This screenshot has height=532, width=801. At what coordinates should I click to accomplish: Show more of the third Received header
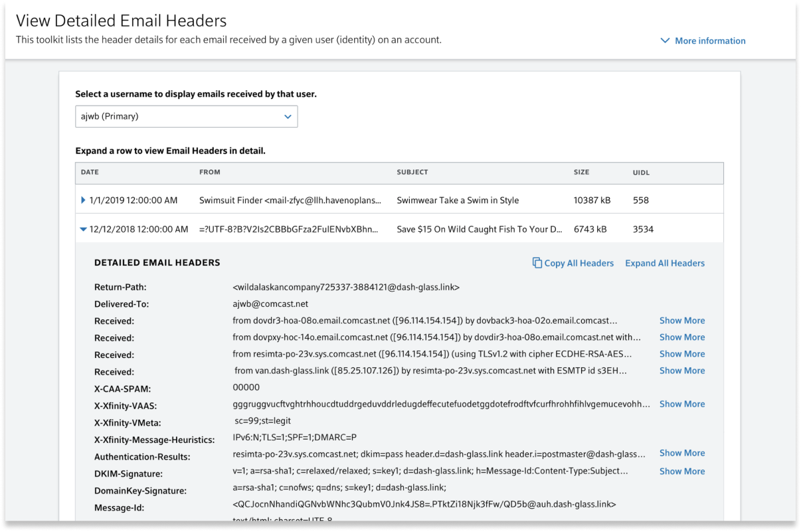pyautogui.click(x=681, y=354)
